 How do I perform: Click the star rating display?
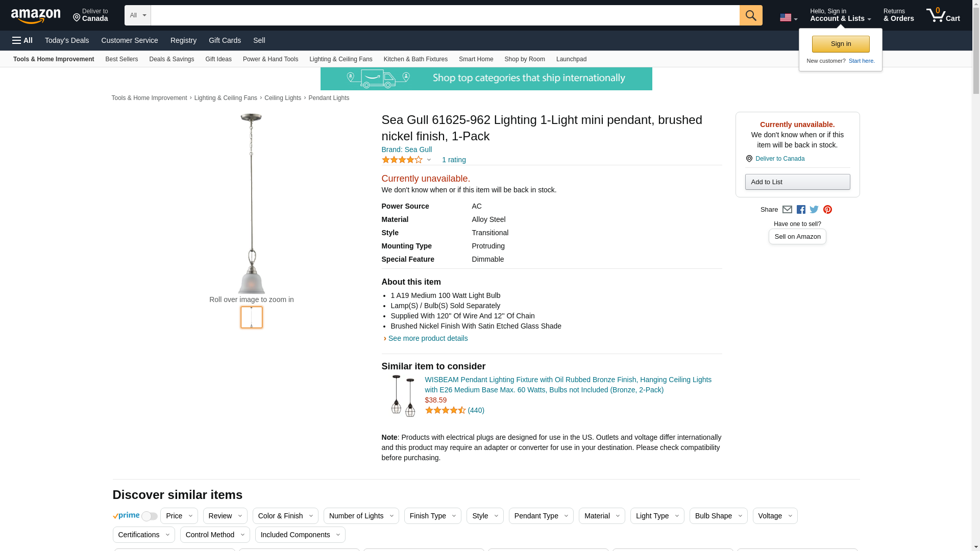click(x=402, y=160)
